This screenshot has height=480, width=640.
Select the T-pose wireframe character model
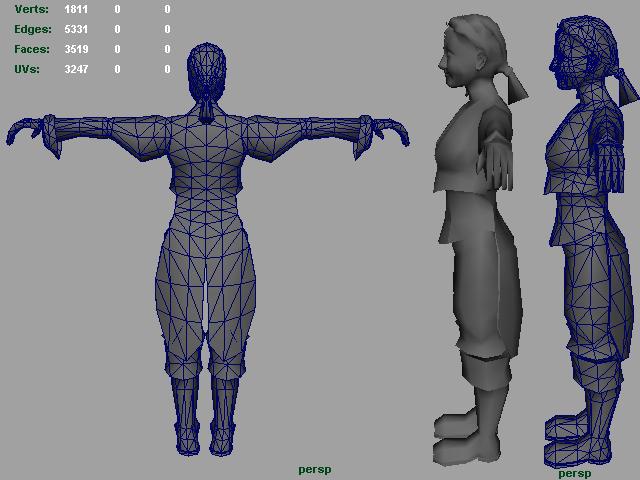tap(207, 249)
